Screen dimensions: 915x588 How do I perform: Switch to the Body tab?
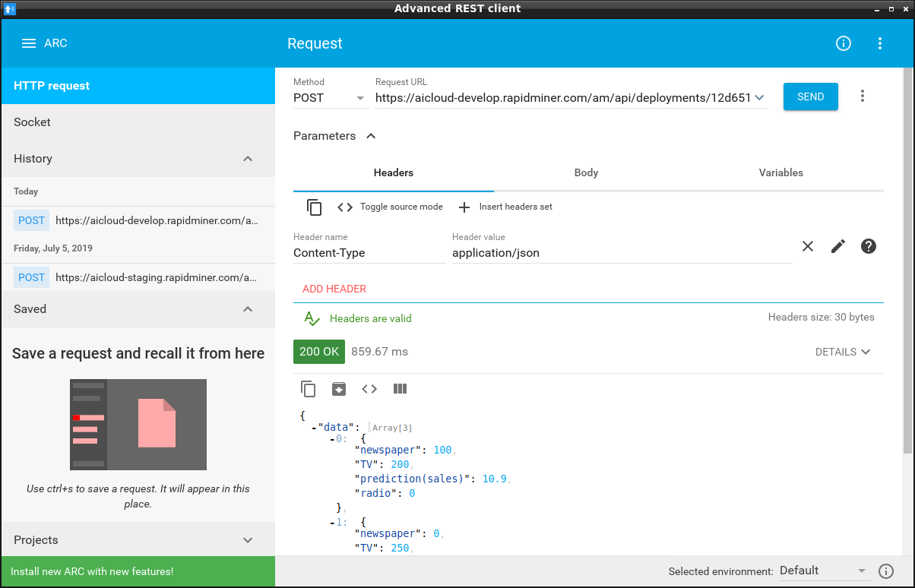point(586,172)
